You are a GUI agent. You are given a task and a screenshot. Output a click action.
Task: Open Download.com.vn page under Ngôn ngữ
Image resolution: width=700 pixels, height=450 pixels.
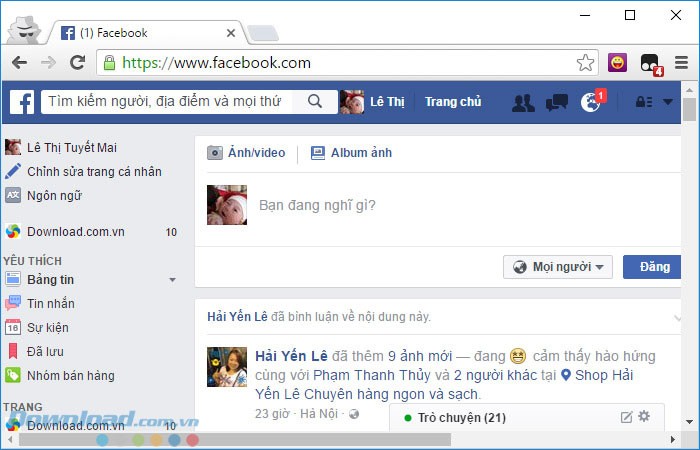75,232
